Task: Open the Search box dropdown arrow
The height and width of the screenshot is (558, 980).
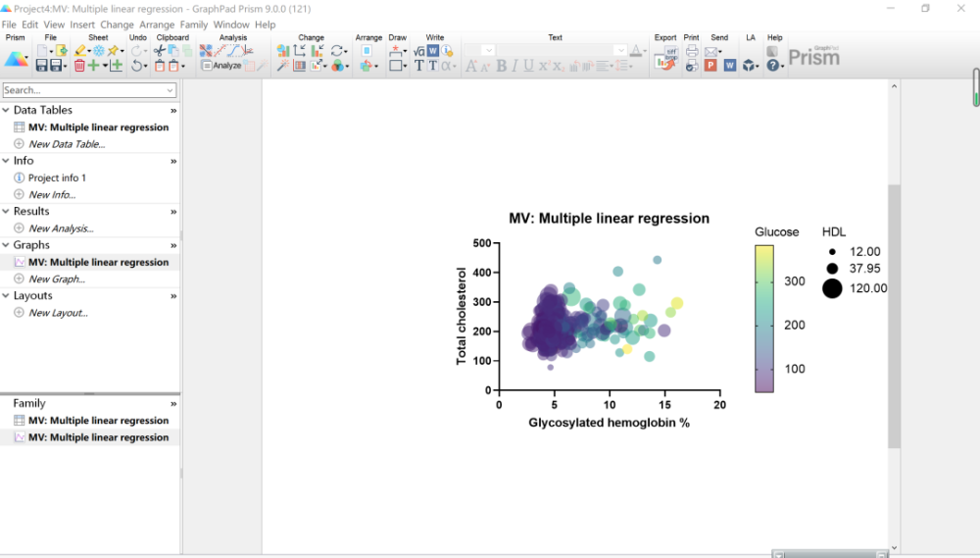Action: coord(170,90)
